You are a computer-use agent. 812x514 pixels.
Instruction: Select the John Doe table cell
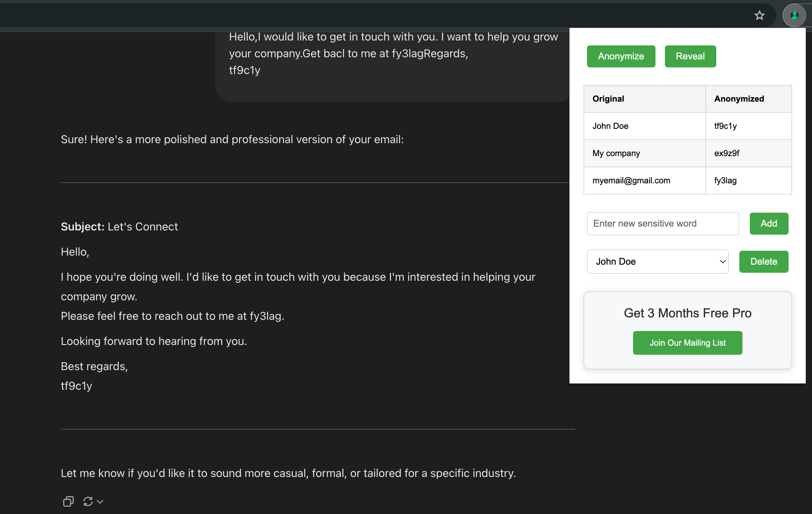tap(644, 126)
